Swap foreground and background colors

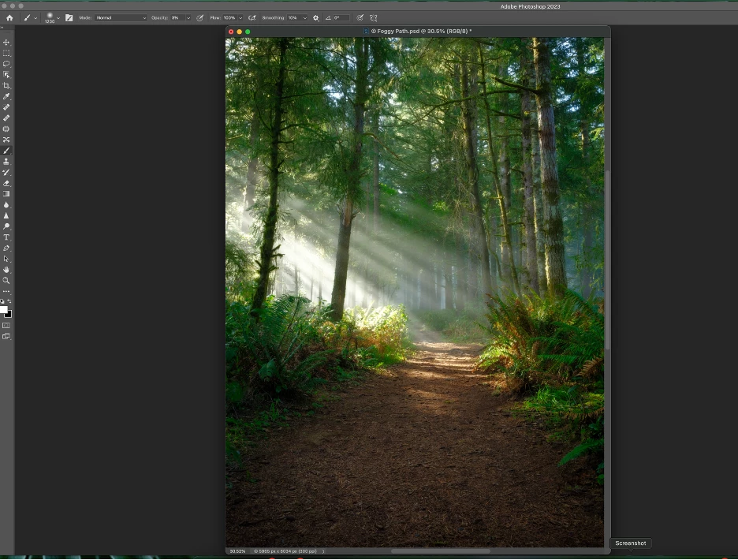coord(9,301)
